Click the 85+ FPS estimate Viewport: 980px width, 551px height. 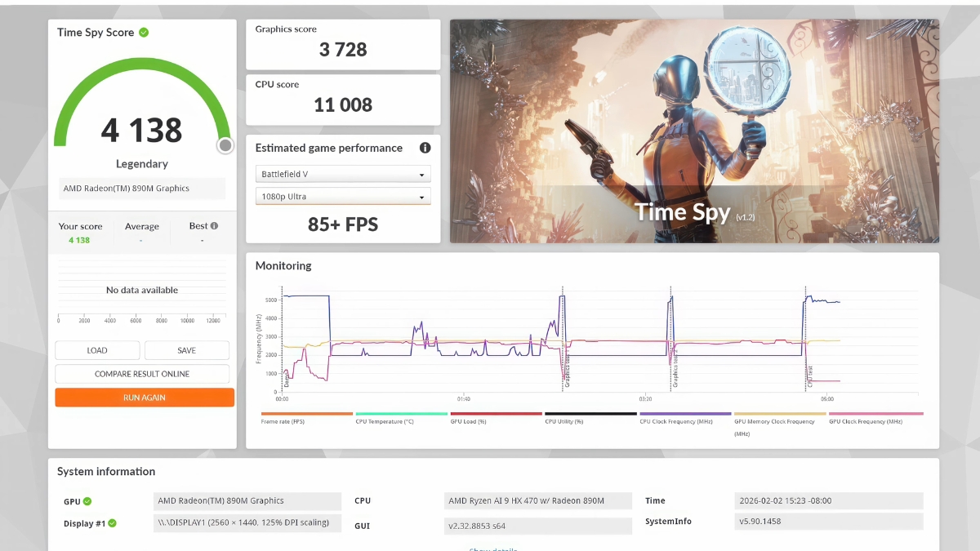point(343,224)
